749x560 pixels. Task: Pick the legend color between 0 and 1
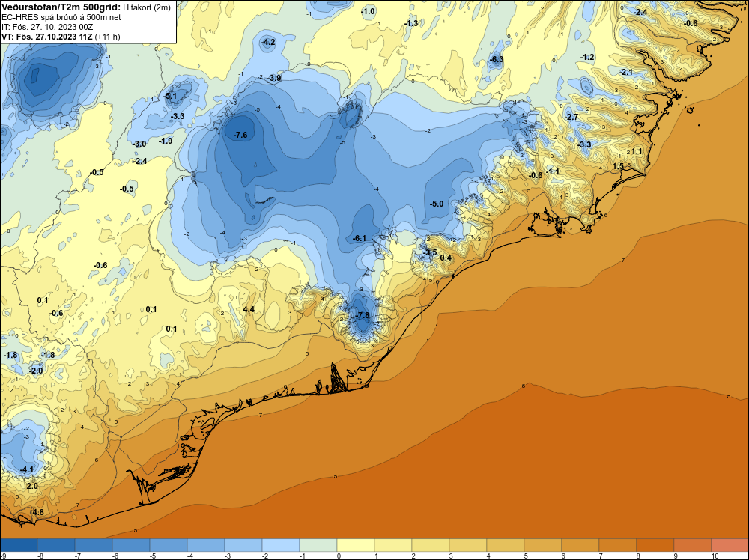point(356,545)
